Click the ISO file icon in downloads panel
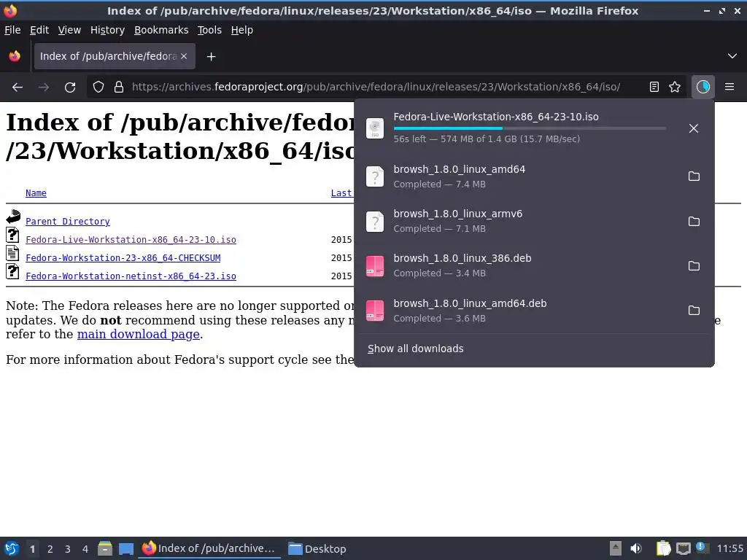This screenshot has height=560, width=747. tap(375, 128)
